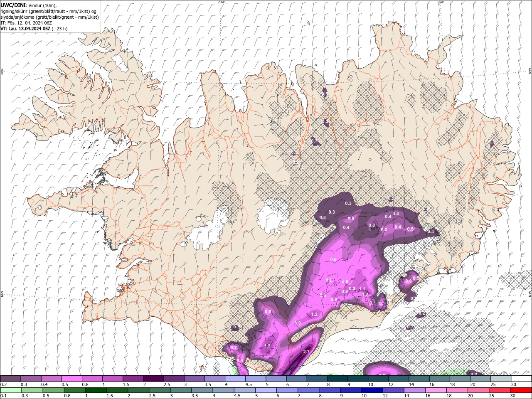
Task: Click the 'IT: Fös. 12. 04. 2024 06Z' line
Action: tap(26, 23)
